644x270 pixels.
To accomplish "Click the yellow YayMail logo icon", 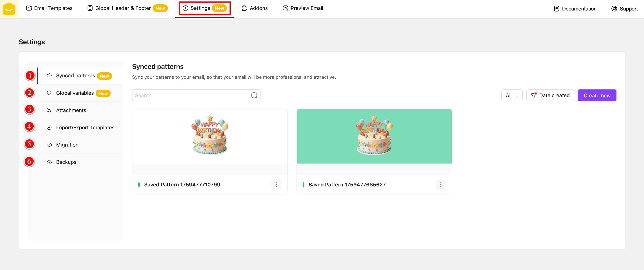I will pos(9,9).
